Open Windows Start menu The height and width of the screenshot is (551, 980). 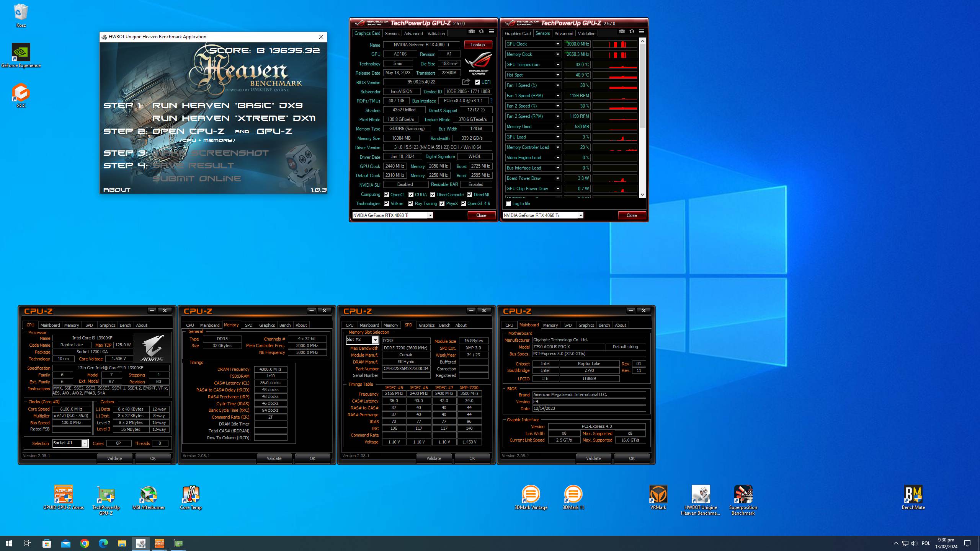[9, 543]
